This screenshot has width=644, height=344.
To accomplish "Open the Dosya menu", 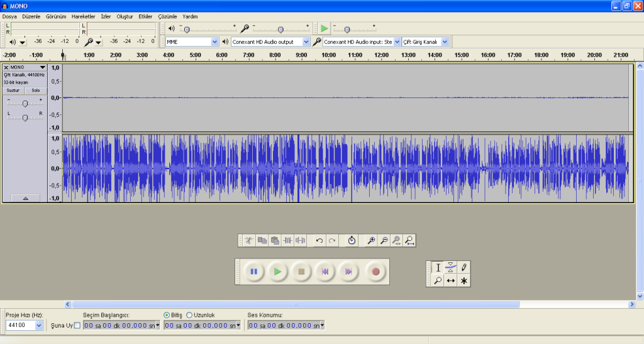I will pos(9,16).
